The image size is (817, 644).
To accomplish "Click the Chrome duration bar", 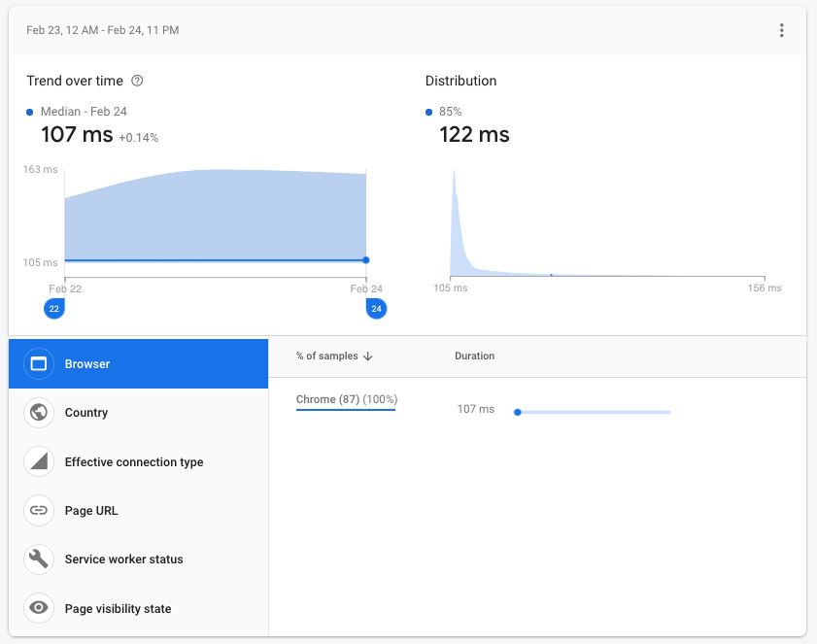I will (x=593, y=412).
